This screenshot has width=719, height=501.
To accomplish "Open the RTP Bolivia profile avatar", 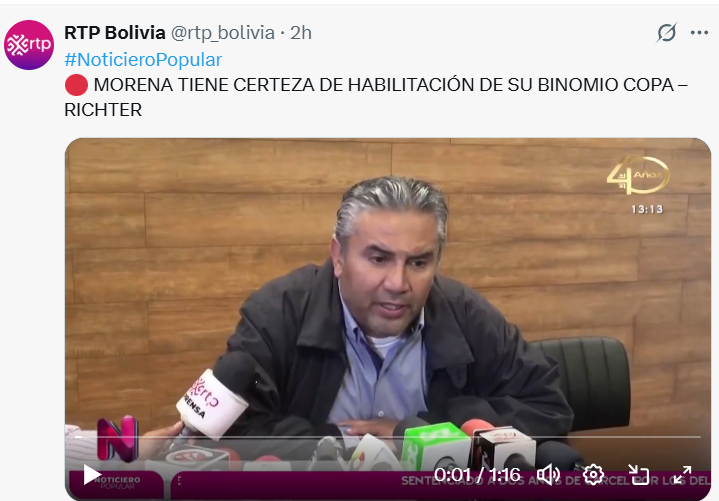I will point(29,45).
